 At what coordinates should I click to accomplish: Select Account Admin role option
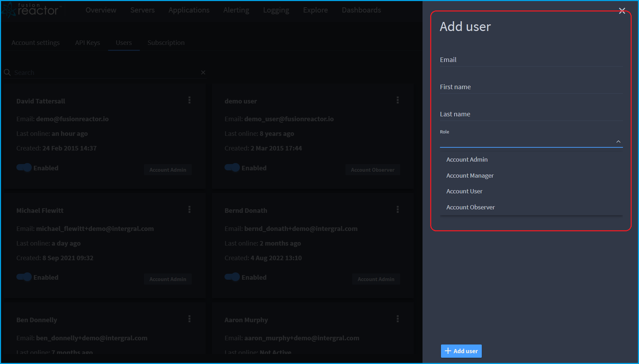(x=531, y=160)
